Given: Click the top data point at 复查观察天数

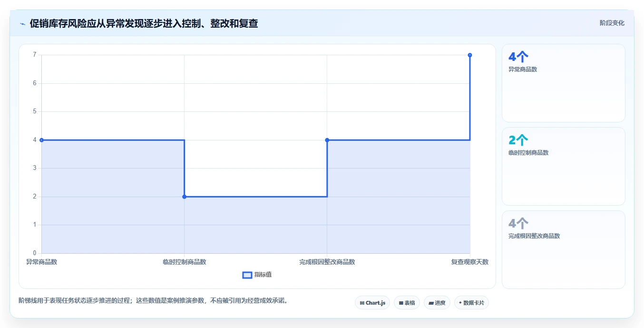Looking at the screenshot, I should tap(470, 55).
